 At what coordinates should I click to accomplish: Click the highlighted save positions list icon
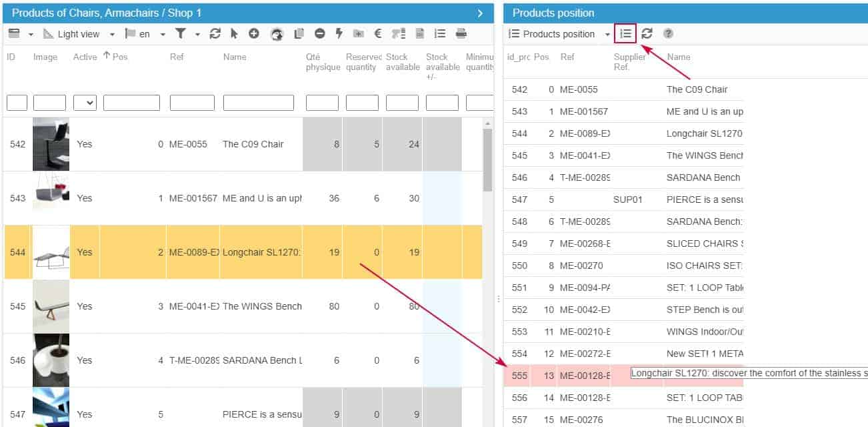(625, 33)
